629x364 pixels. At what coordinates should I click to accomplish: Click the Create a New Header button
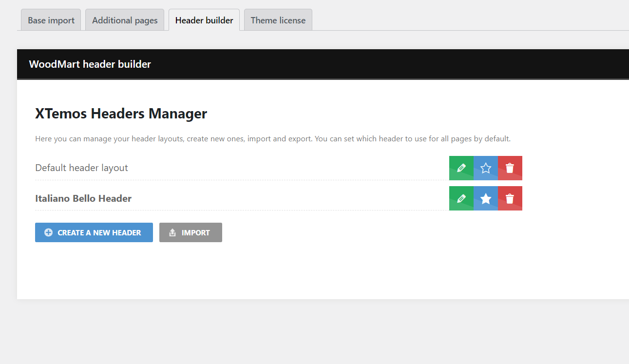coord(94,232)
